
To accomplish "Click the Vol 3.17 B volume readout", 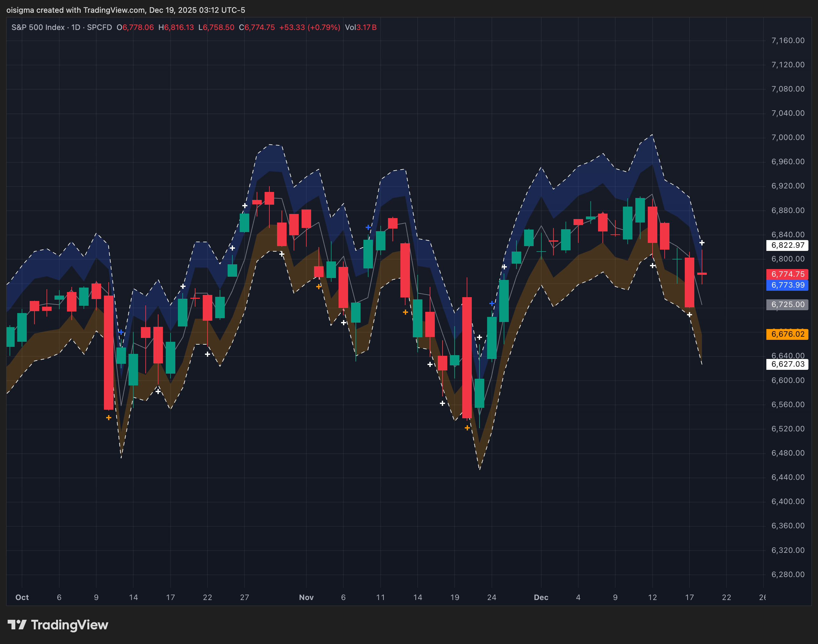I will [361, 27].
